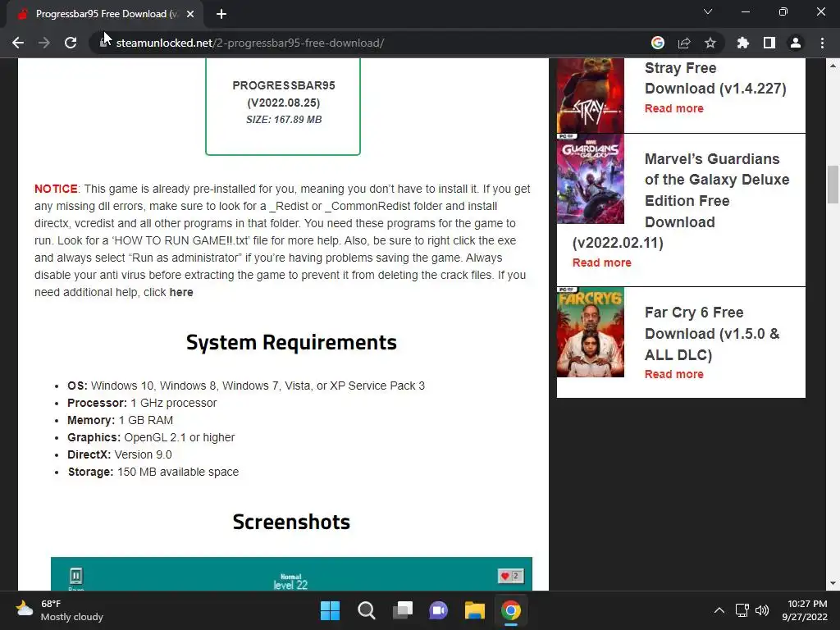Open File Explorer from taskbar
The height and width of the screenshot is (630, 840).
pyautogui.click(x=475, y=610)
